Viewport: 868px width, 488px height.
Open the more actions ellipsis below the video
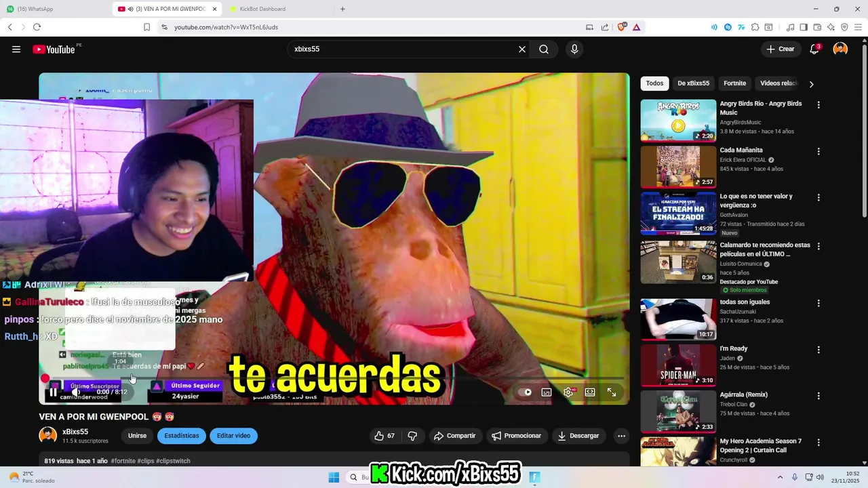pos(620,436)
